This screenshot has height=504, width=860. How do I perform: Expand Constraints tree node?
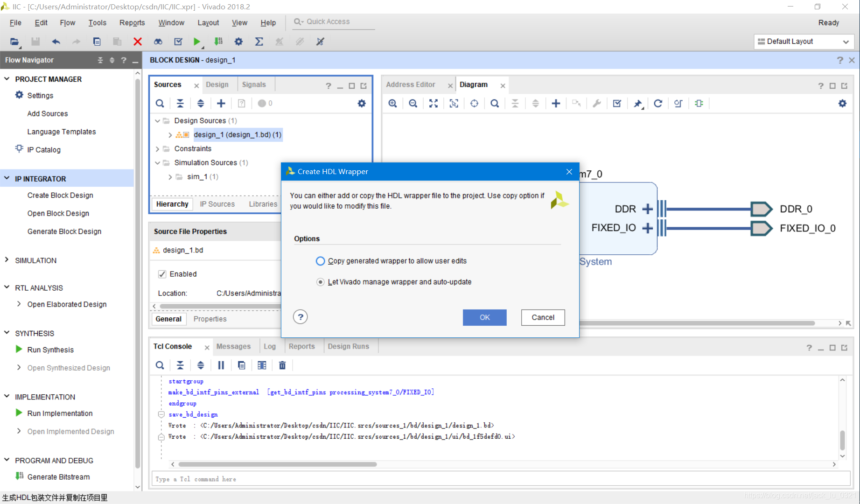(158, 149)
